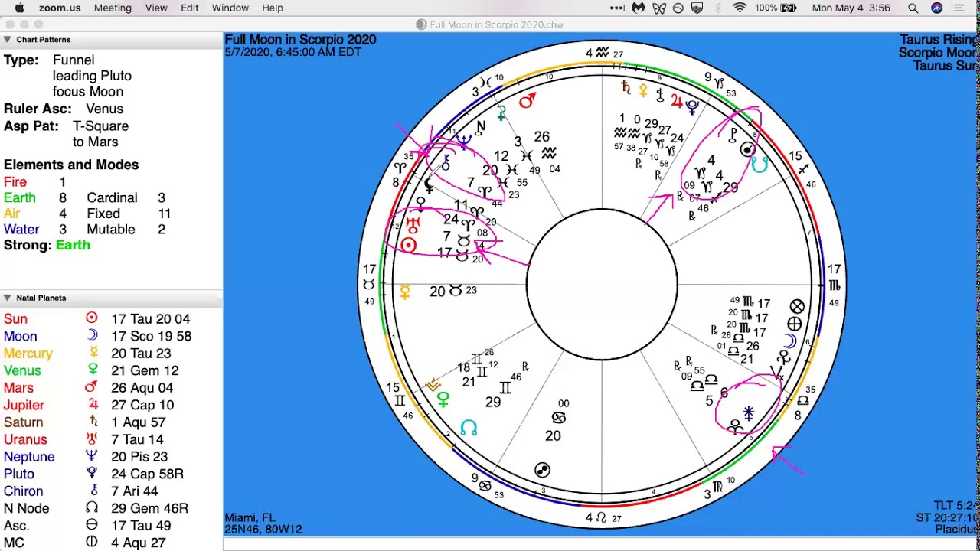
Task: Click the '17 Sco 19 58' Moon position value
Action: [151, 336]
